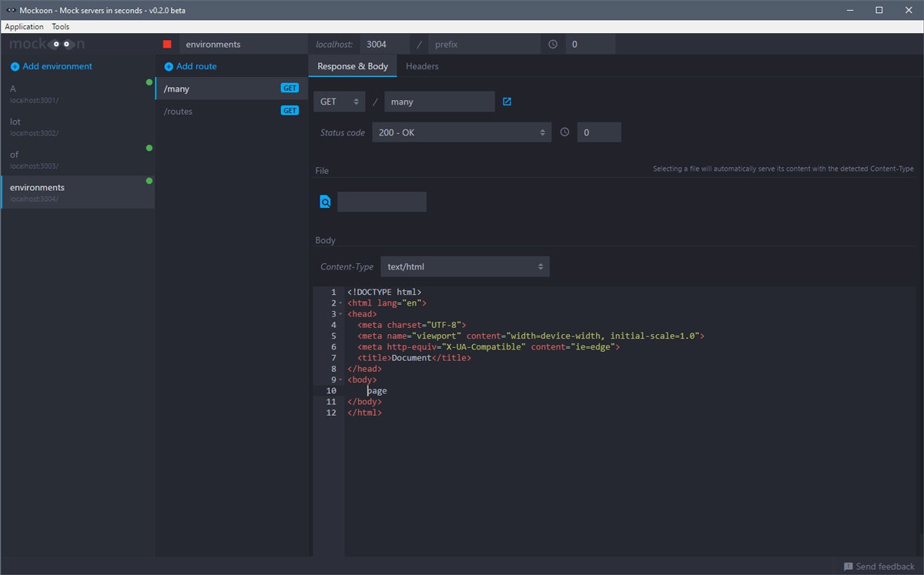Open the Tools menu
The width and height of the screenshot is (924, 575).
(60, 25)
